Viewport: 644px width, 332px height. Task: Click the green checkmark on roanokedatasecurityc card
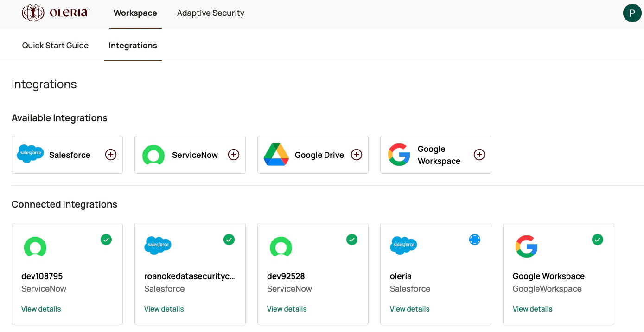(x=229, y=240)
